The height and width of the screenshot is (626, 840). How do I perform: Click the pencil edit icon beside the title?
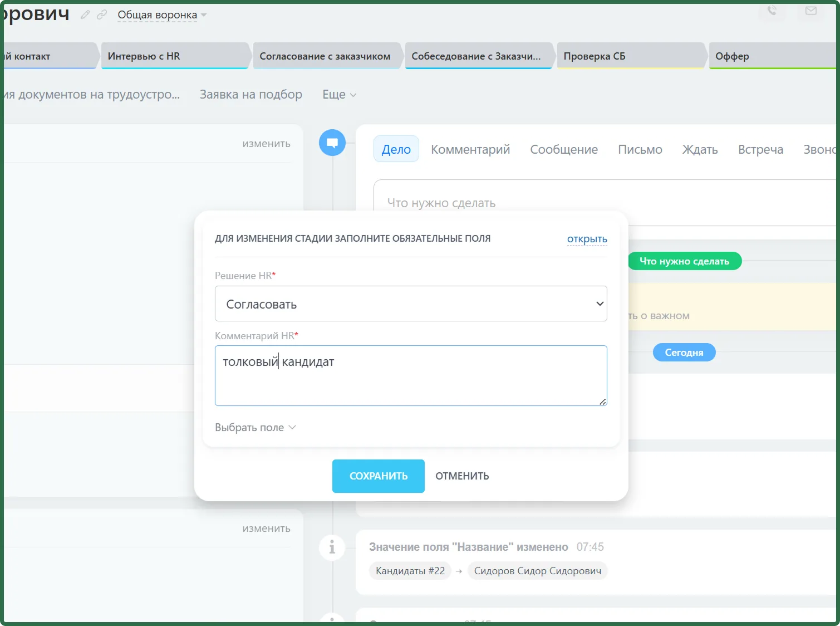(x=85, y=15)
